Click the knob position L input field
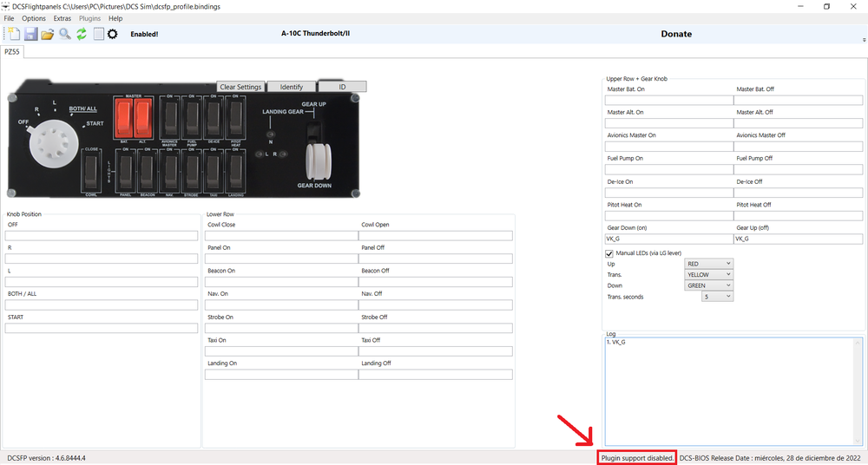 pyautogui.click(x=102, y=282)
